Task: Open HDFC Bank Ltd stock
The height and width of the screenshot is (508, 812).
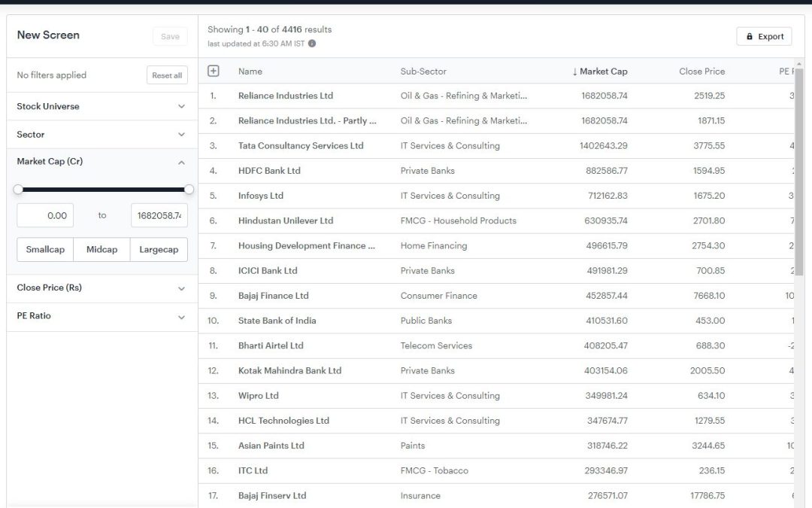Action: pyautogui.click(x=269, y=171)
